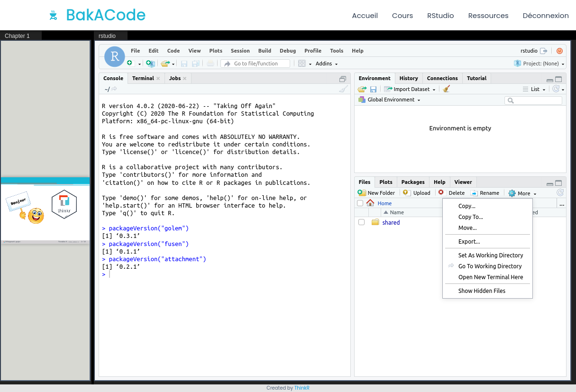The height and width of the screenshot is (392, 576).
Task: Click the Open File folder icon
Action: coord(165,64)
